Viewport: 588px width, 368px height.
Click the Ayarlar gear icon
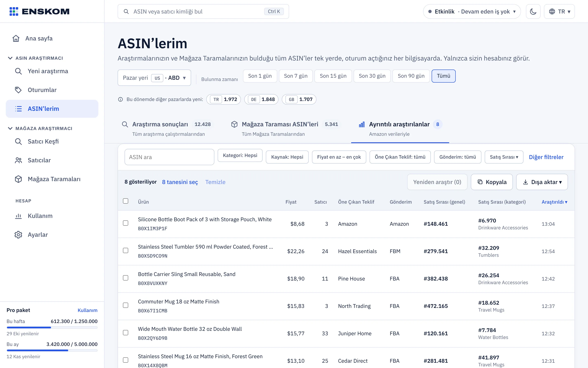[18, 235]
